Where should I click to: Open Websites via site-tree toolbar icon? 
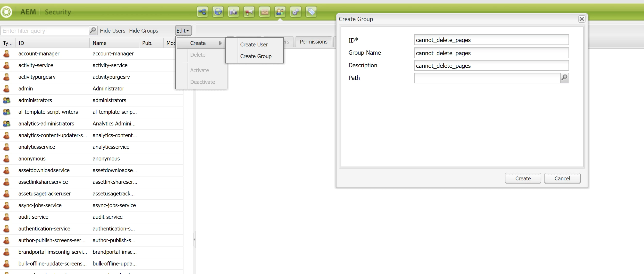[202, 12]
